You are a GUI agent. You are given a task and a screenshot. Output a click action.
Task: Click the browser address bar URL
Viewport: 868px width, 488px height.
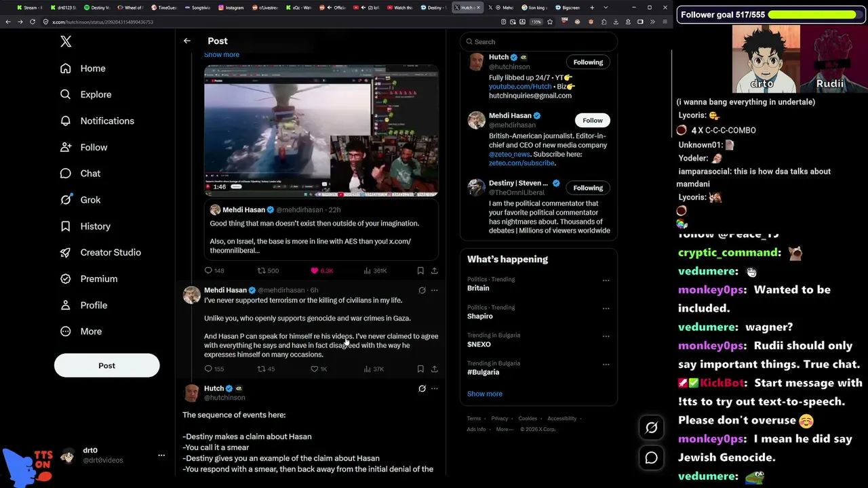[x=103, y=22]
